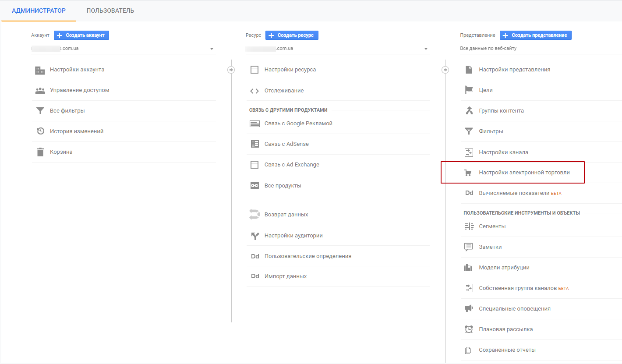Click the arrow circle between resource and view columns

(x=445, y=70)
